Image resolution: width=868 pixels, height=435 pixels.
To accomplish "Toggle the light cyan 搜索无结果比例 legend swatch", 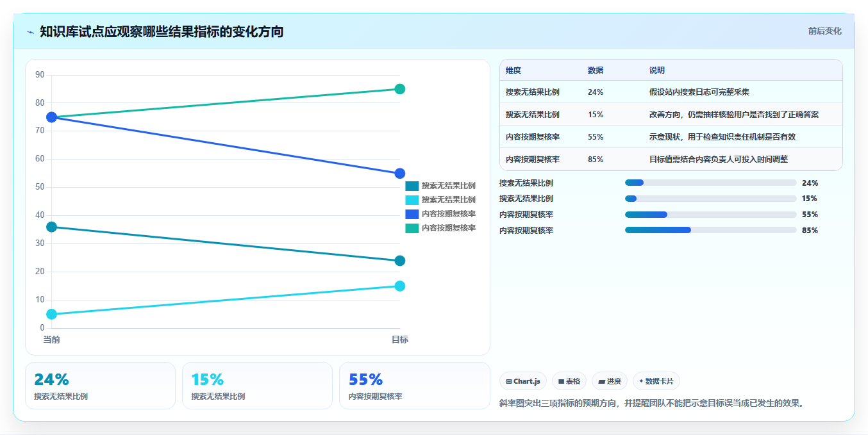I will (412, 200).
